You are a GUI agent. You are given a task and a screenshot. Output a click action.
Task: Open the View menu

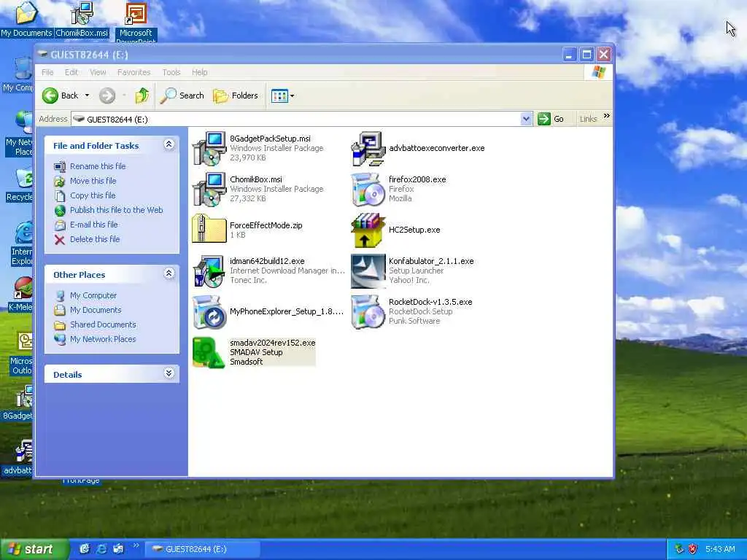pyautogui.click(x=98, y=72)
